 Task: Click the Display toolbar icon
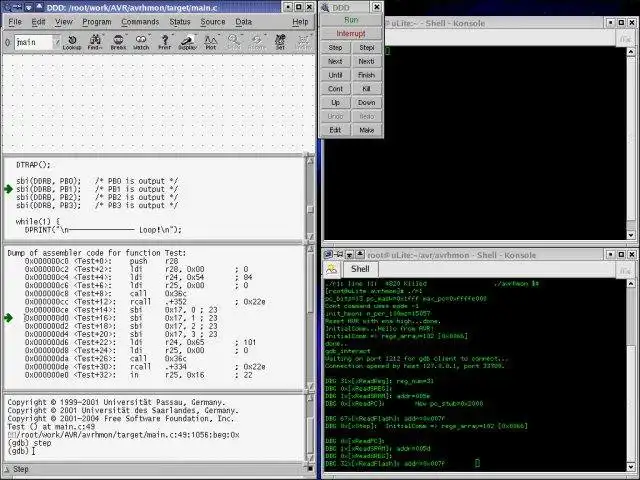coord(187,42)
